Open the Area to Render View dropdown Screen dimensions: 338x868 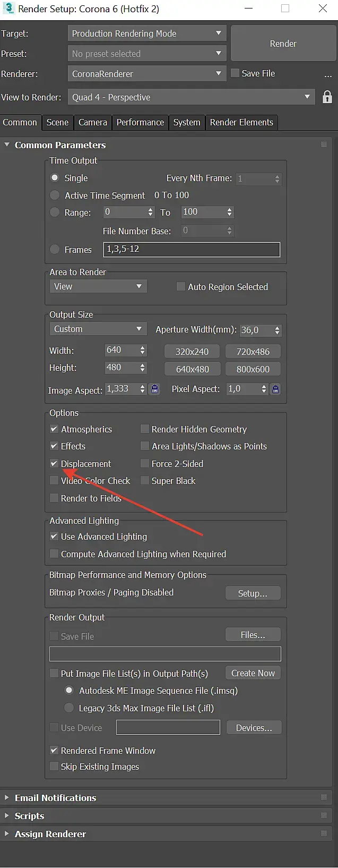98,286
